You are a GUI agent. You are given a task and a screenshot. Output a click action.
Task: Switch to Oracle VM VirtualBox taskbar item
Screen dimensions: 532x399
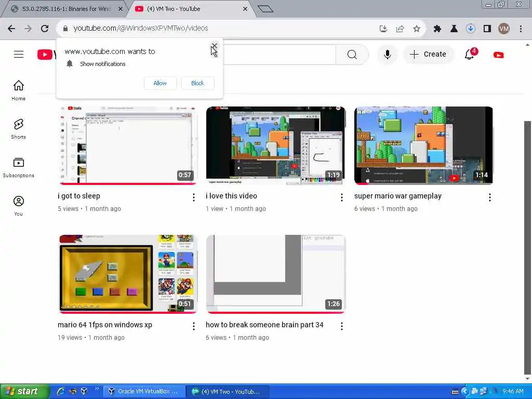pos(144,392)
